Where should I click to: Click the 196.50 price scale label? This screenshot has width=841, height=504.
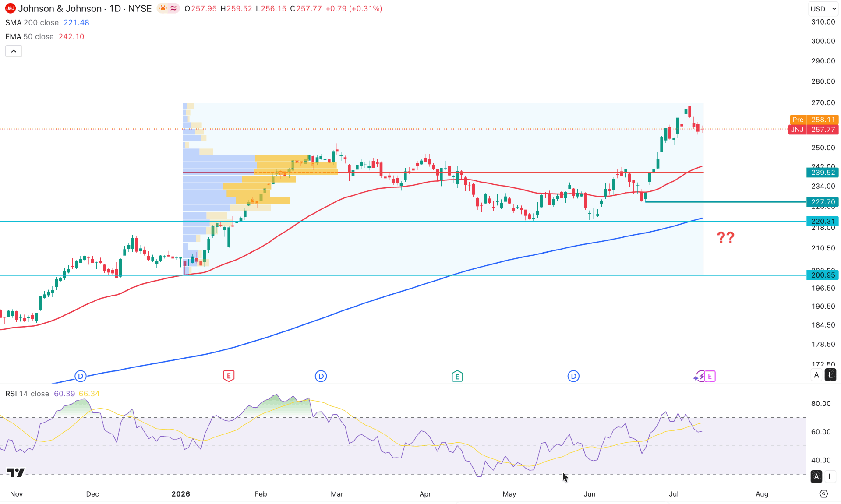click(823, 288)
